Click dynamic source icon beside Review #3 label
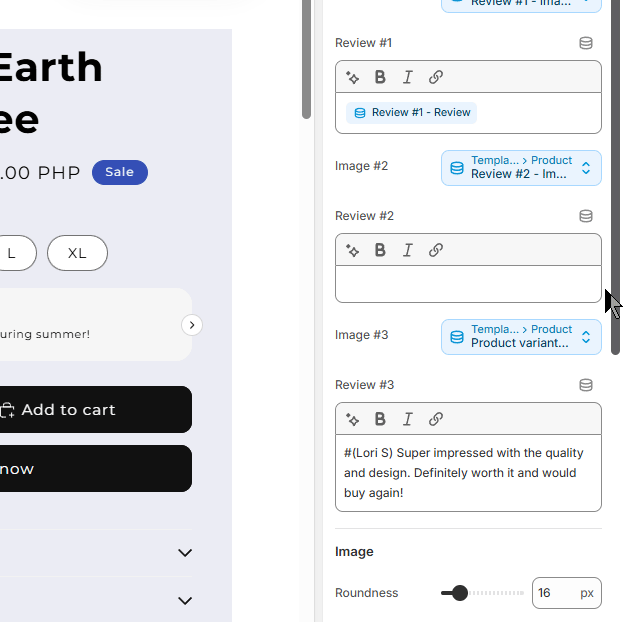The width and height of the screenshot is (623, 622). (586, 385)
